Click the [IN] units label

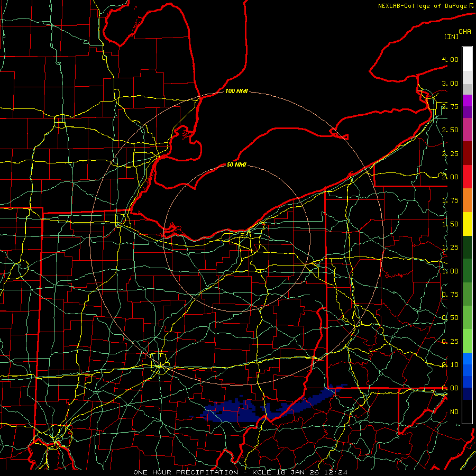(x=451, y=36)
